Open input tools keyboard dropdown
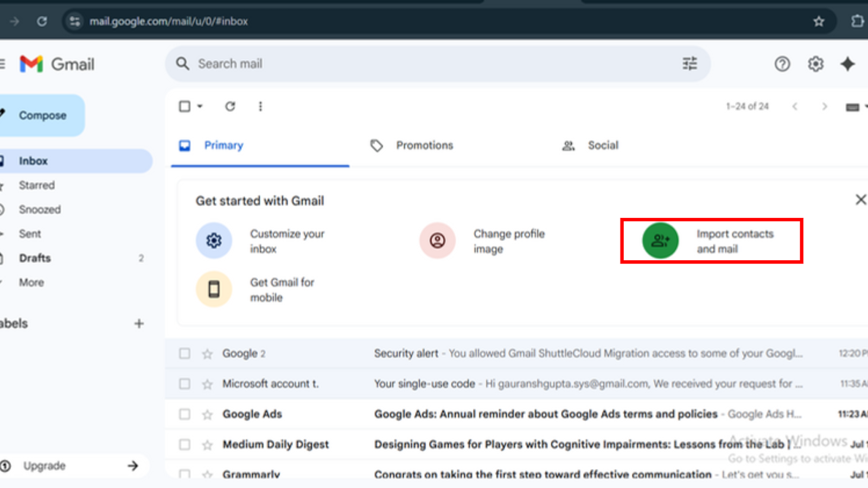868x488 pixels. pos(856,107)
